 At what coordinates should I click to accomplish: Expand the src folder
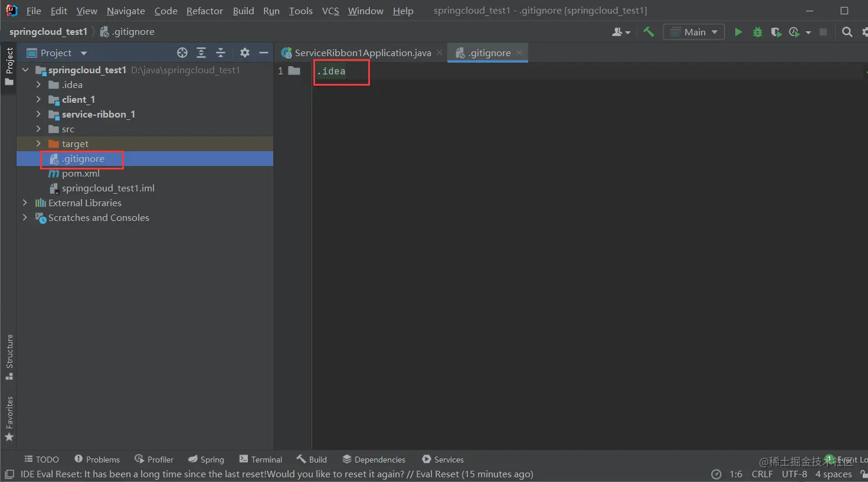click(x=38, y=129)
